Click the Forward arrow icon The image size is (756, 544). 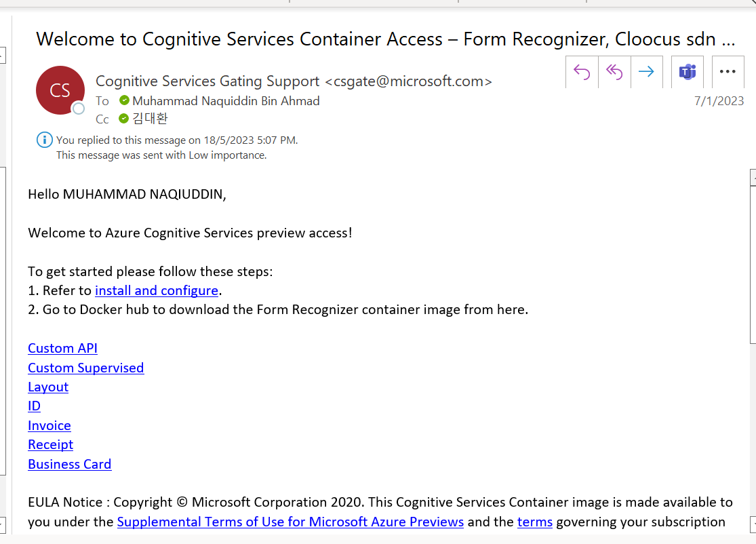coord(647,72)
